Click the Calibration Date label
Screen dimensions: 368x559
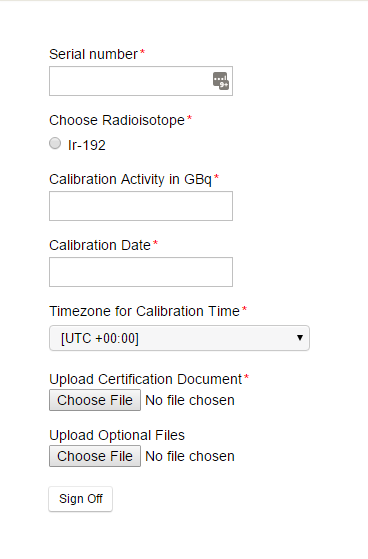click(x=100, y=245)
